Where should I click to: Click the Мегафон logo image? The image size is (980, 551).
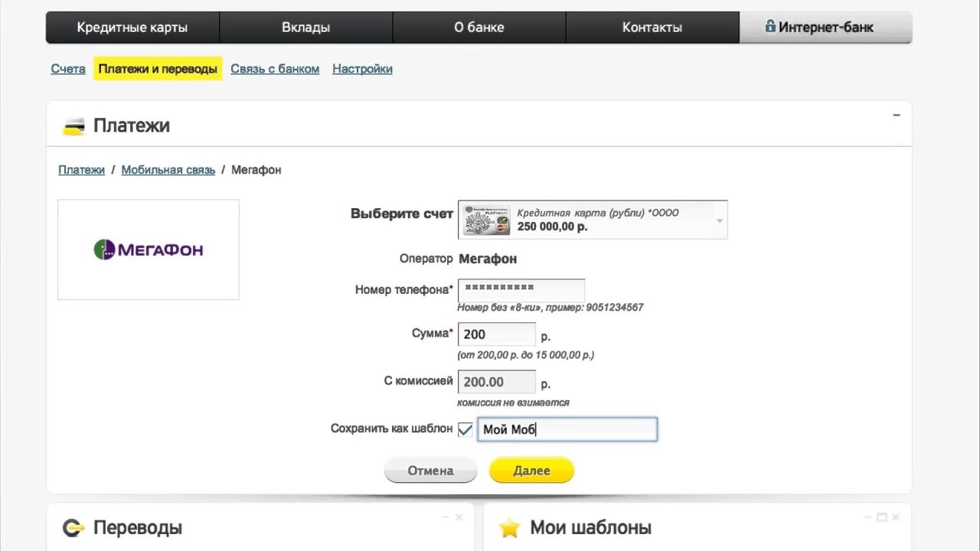pos(149,249)
